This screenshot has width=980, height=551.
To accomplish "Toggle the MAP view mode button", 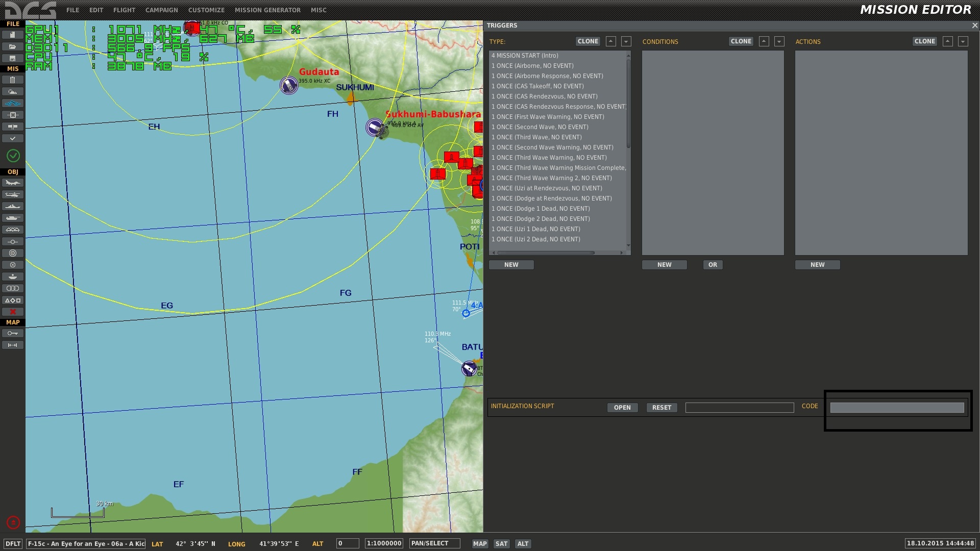I will pos(480,544).
